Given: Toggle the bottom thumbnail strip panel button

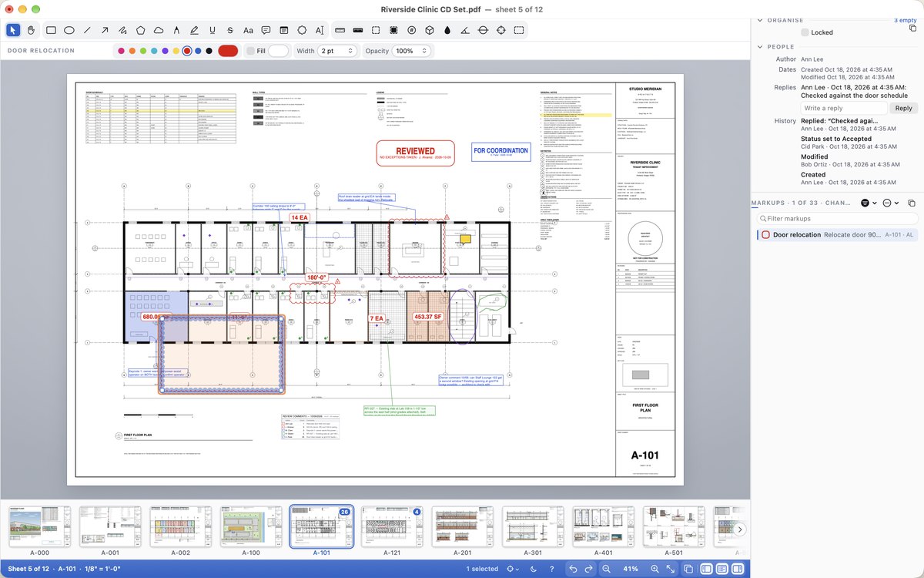Looking at the screenshot, I should [x=722, y=569].
